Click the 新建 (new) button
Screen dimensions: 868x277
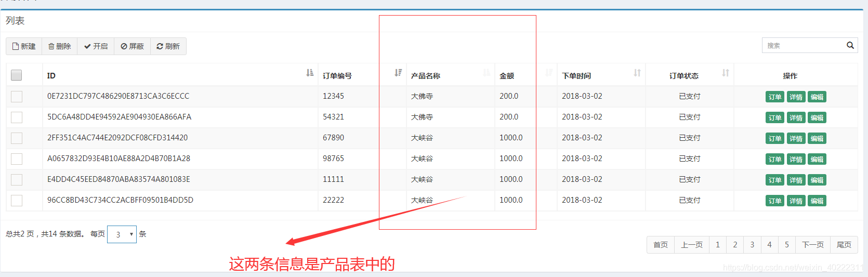coord(24,46)
